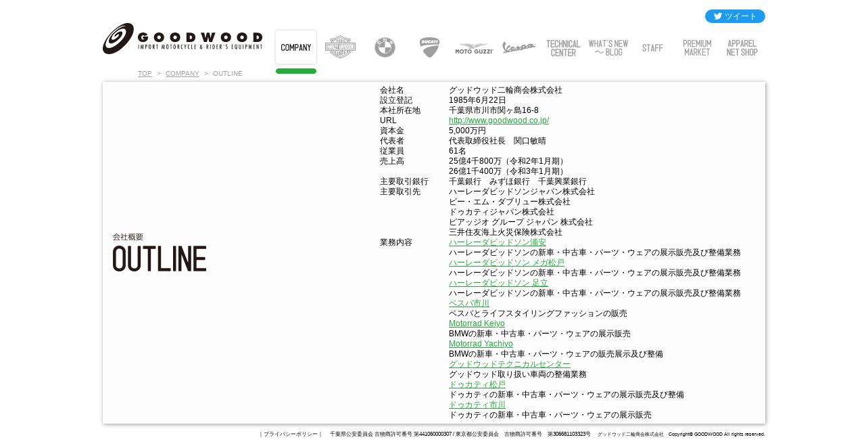Click the 業務内容 row label
Image resolution: width=868 pixels, height=448 pixels.
[396, 242]
